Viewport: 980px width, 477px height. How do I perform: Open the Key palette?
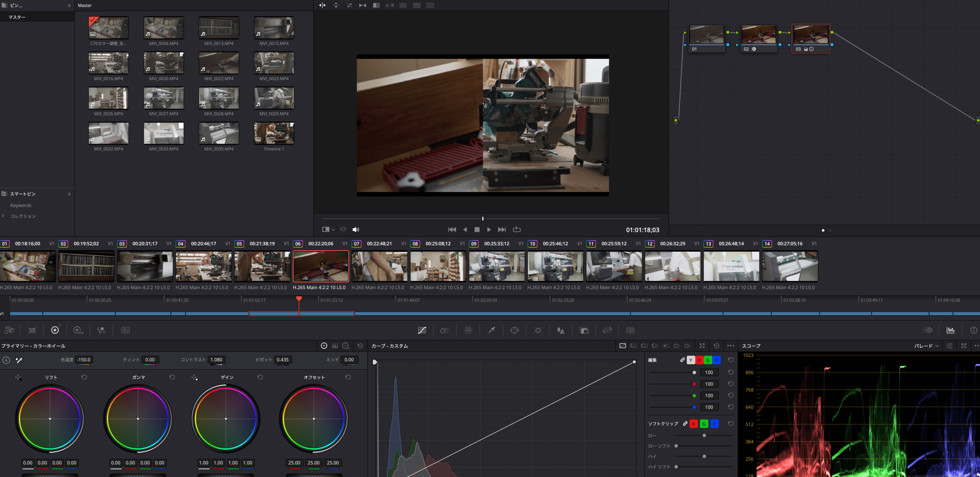coord(584,330)
